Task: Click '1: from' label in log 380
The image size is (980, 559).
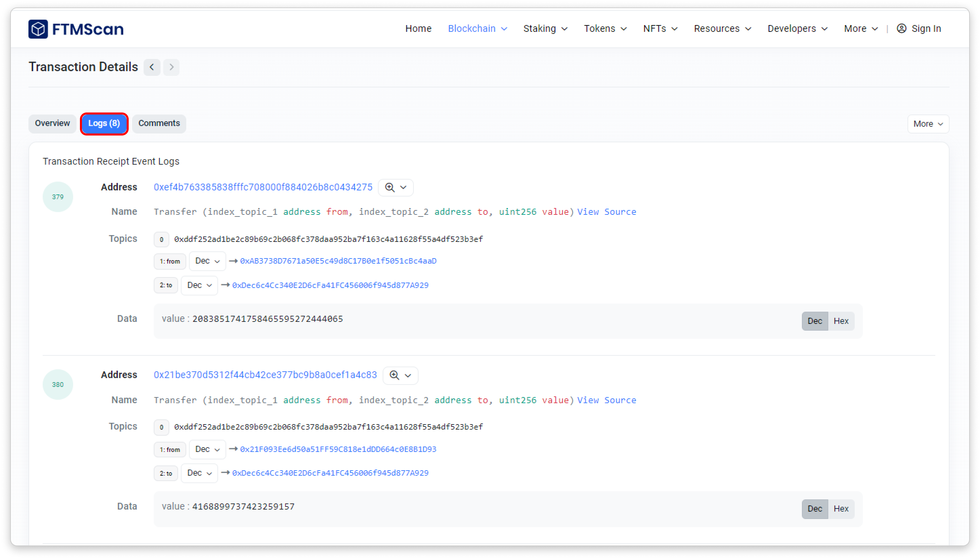Action: pyautogui.click(x=170, y=450)
